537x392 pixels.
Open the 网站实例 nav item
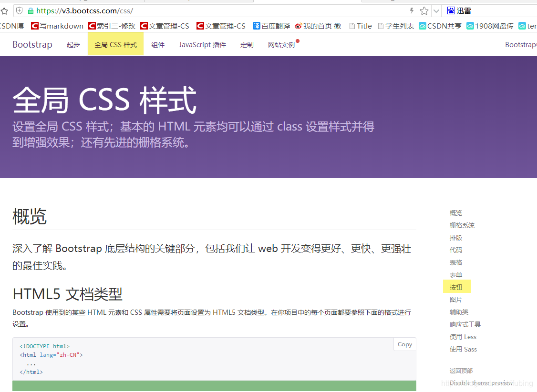tap(281, 45)
